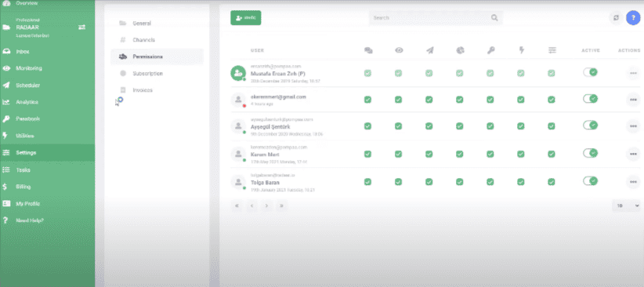Toggle paper-plane permission for Ayşegül Şentürk
The height and width of the screenshot is (287, 644).
(429, 126)
